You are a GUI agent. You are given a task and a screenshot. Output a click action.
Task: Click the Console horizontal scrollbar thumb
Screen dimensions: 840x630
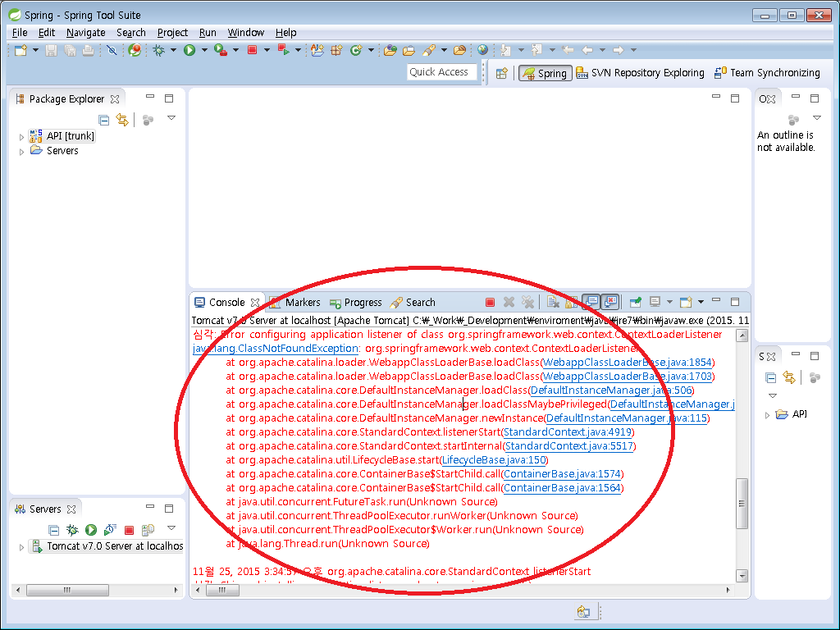coord(222,591)
